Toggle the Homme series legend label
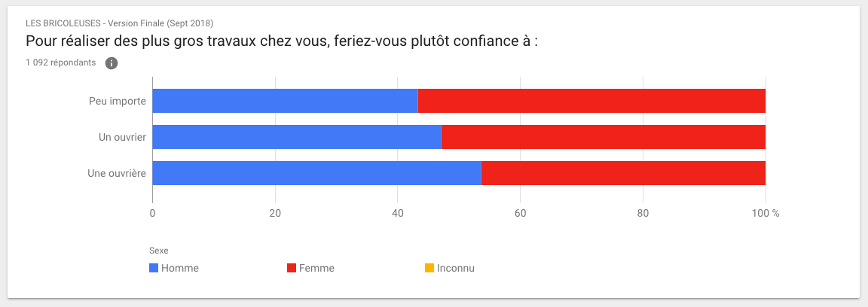 point(180,268)
